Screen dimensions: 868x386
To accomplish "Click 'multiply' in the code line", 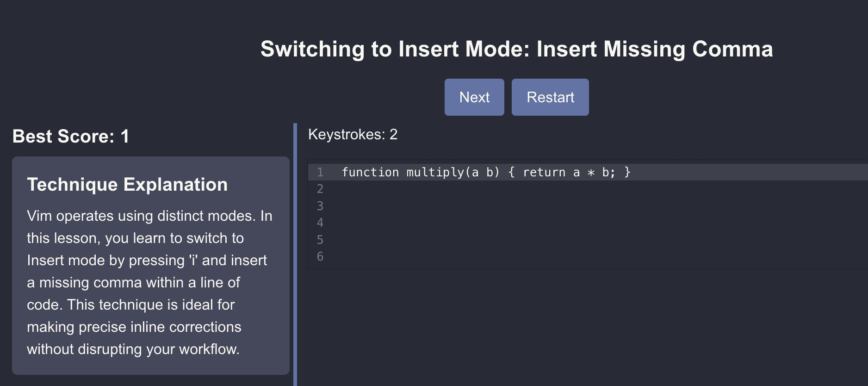I will [x=435, y=172].
